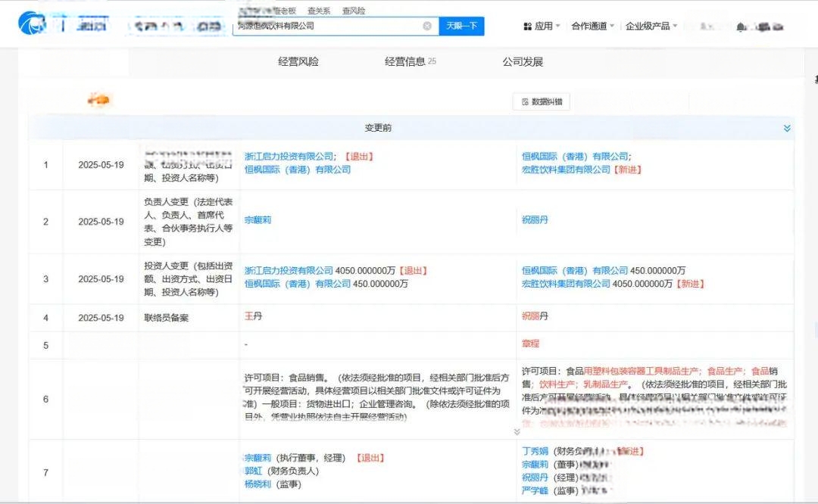818x504 pixels.
Task: Click the 天眼一下 search button
Action: 461,26
